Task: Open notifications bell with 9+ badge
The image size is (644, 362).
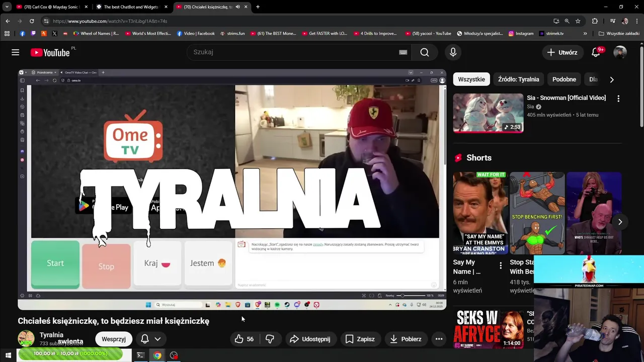Action: coord(596,52)
